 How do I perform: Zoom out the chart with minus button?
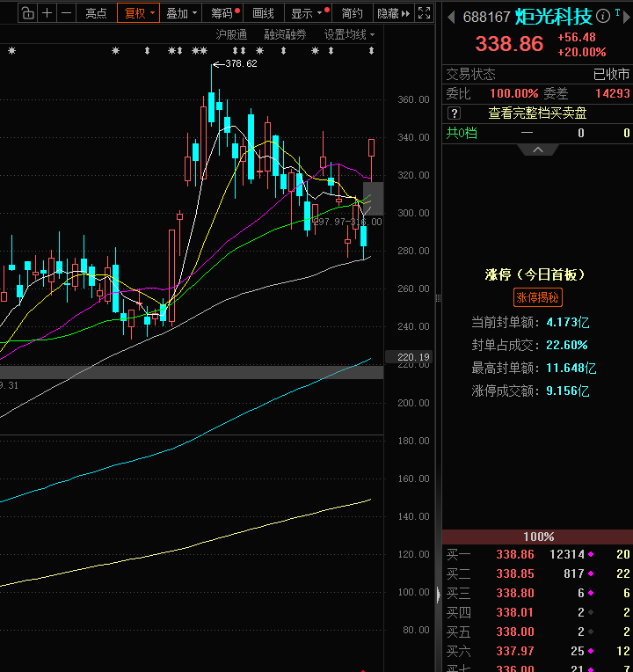[x=67, y=13]
